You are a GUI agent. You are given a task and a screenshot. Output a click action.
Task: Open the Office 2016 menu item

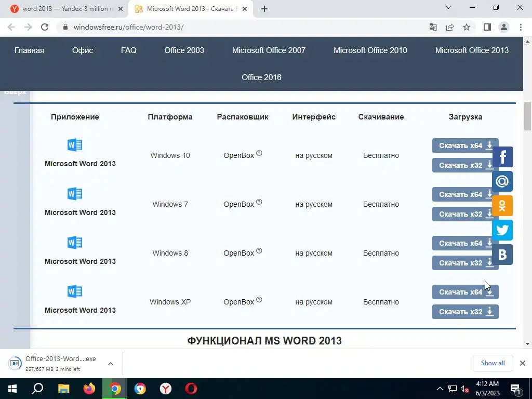(x=261, y=77)
